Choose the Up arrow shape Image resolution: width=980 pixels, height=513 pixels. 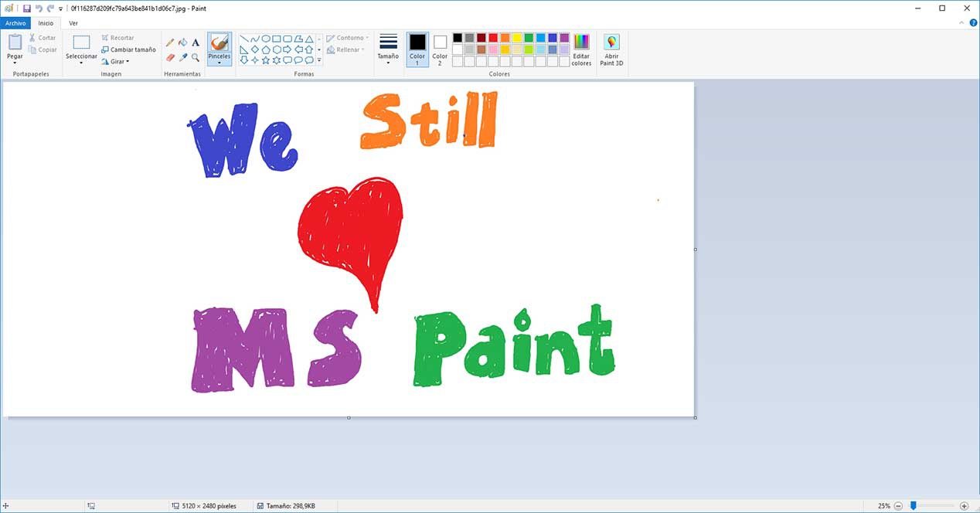(309, 49)
